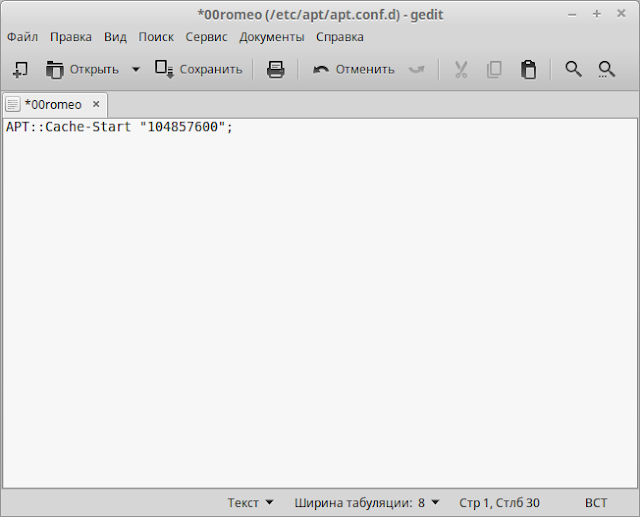640x517 pixels.
Task: Click the Отменить text label
Action: (365, 69)
